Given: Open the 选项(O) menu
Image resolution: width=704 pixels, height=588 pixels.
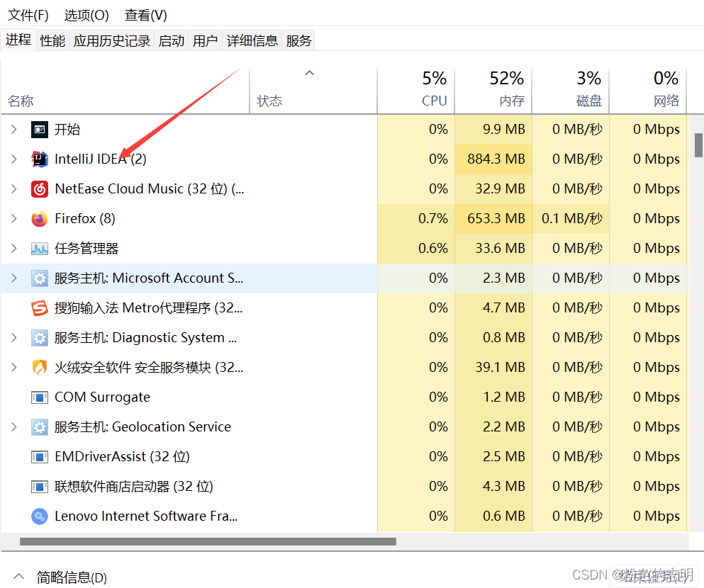Looking at the screenshot, I should (86, 16).
